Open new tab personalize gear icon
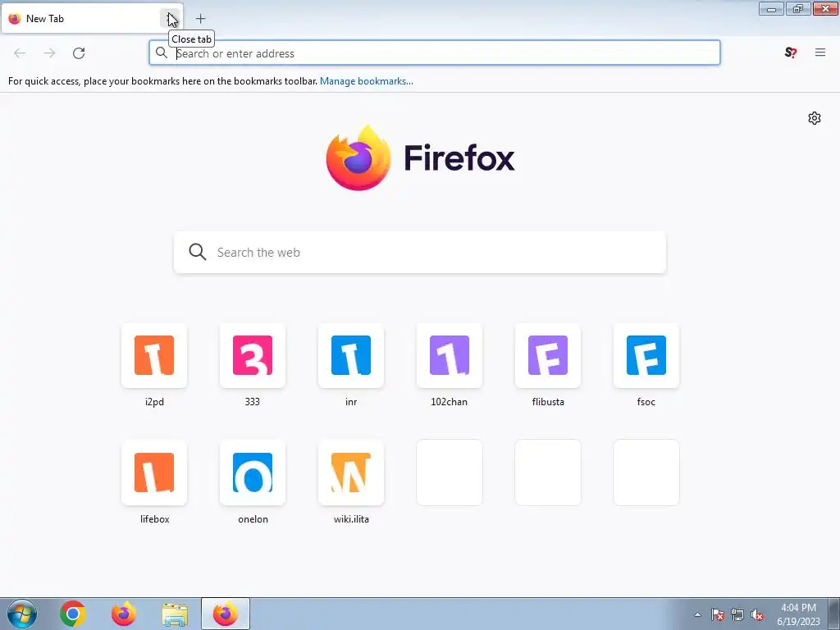The width and height of the screenshot is (840, 630). click(x=815, y=118)
